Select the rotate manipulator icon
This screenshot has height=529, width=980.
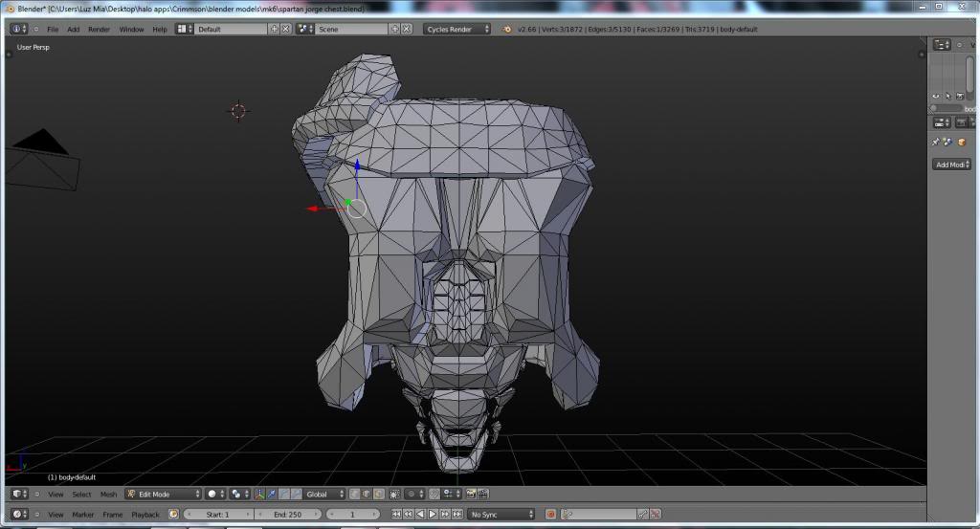(284, 494)
